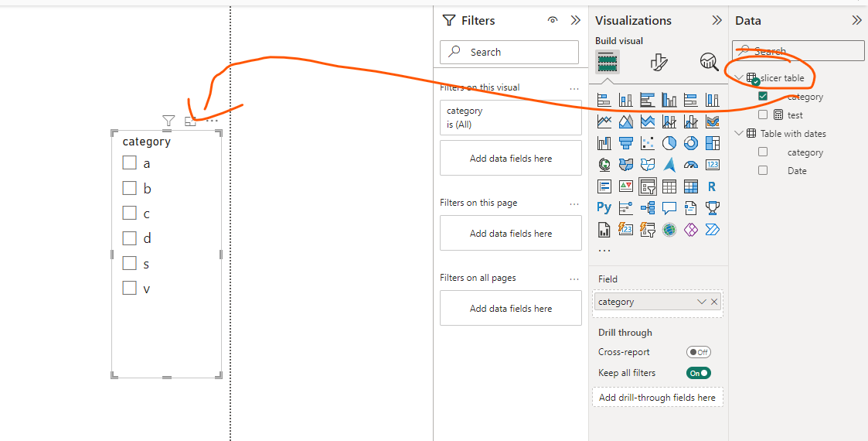Image resolution: width=868 pixels, height=441 pixels.
Task: Switch to the Format visual tab
Action: click(x=659, y=61)
